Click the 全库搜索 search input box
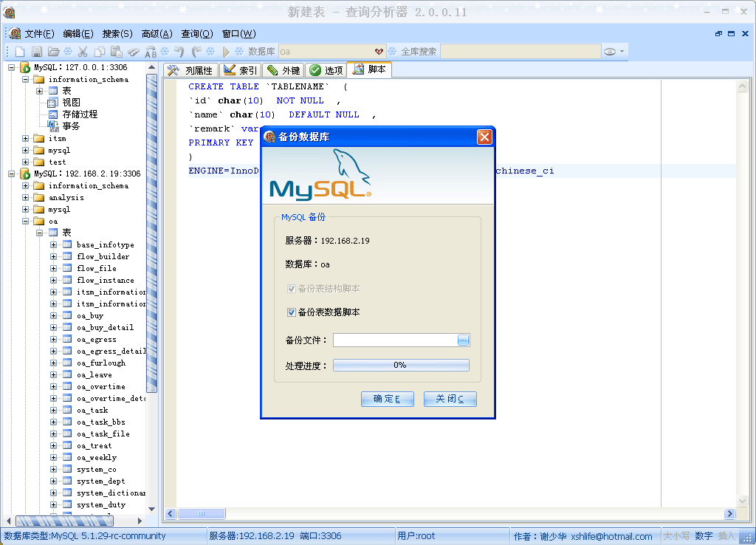 coord(520,52)
